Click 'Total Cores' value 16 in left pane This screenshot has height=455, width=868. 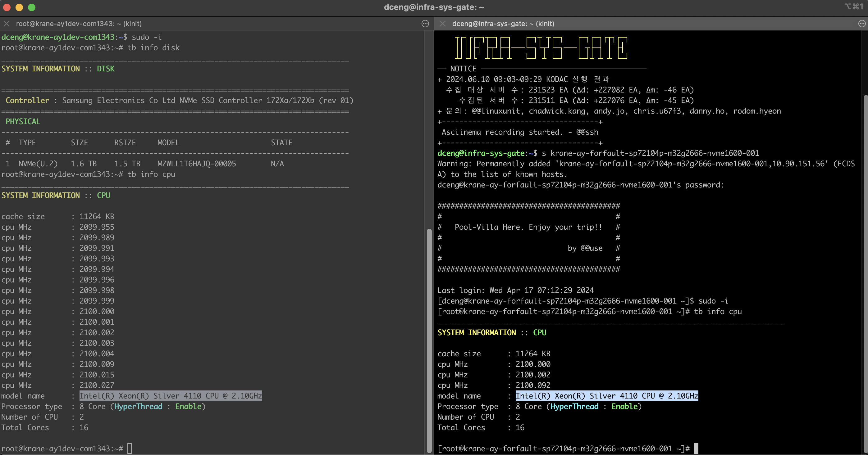point(84,428)
